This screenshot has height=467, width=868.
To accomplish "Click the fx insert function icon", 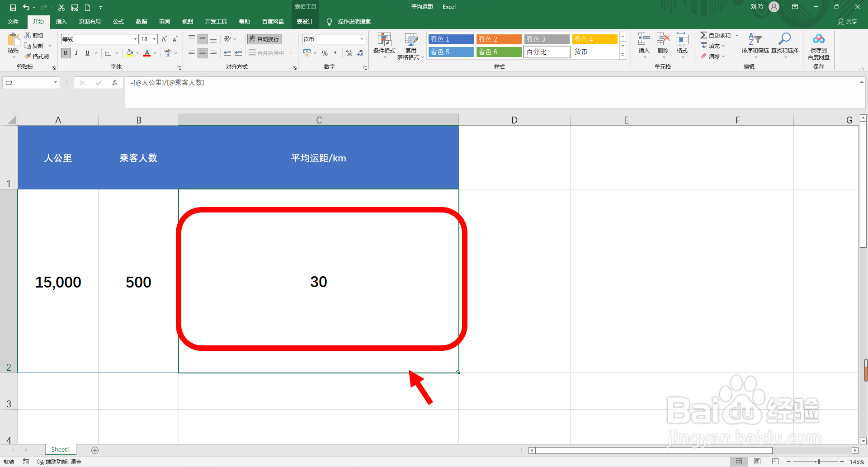I will (115, 83).
